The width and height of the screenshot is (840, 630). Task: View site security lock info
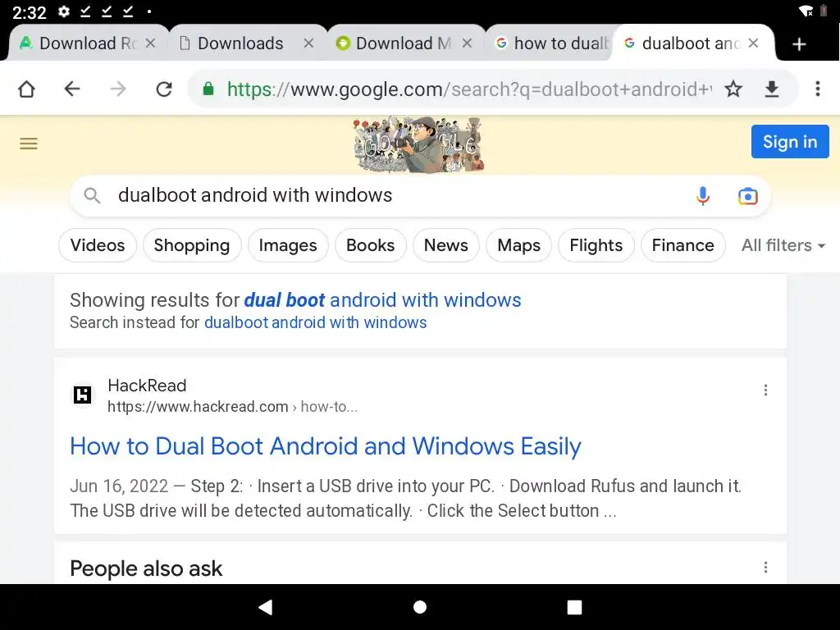208,89
